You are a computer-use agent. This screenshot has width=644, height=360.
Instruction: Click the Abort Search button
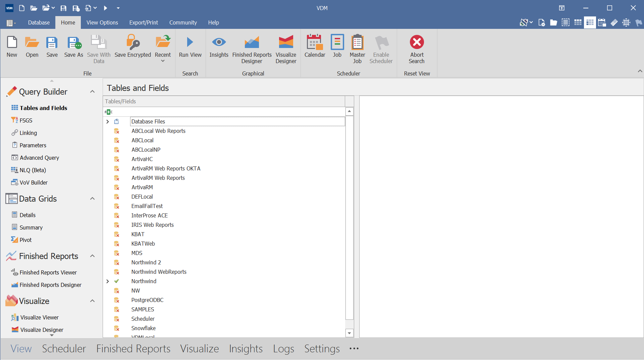pyautogui.click(x=417, y=49)
